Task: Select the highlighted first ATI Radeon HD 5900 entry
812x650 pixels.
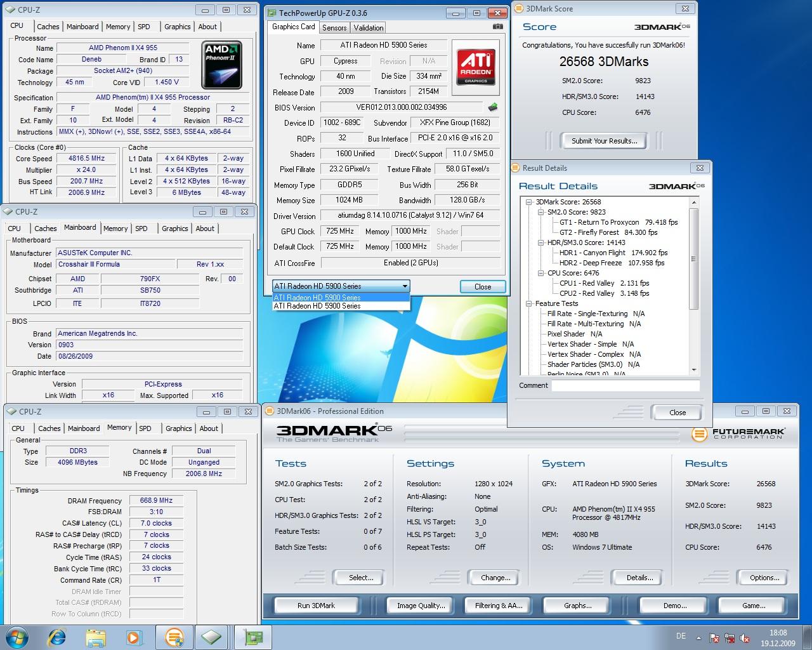Action: 341,297
